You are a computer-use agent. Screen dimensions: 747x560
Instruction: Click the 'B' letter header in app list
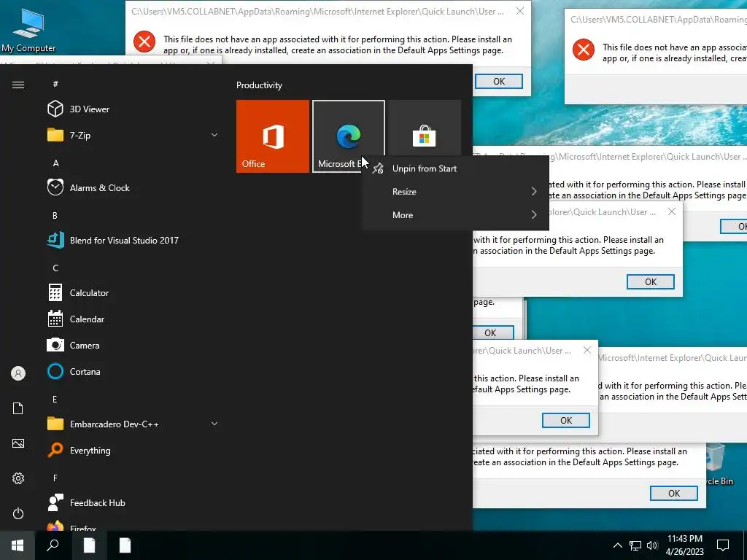(55, 215)
